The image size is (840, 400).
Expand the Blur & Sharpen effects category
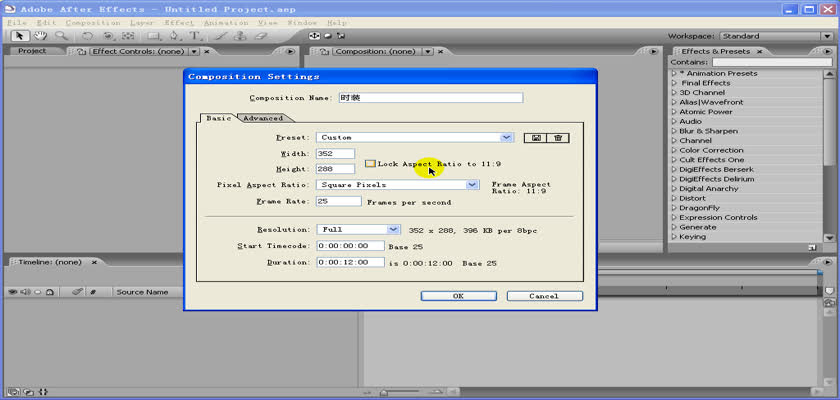point(674,131)
